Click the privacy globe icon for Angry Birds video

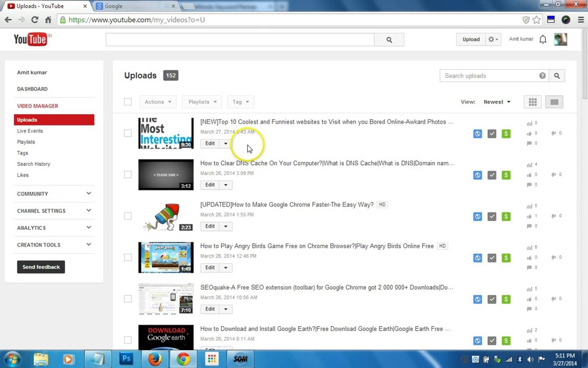477,258
